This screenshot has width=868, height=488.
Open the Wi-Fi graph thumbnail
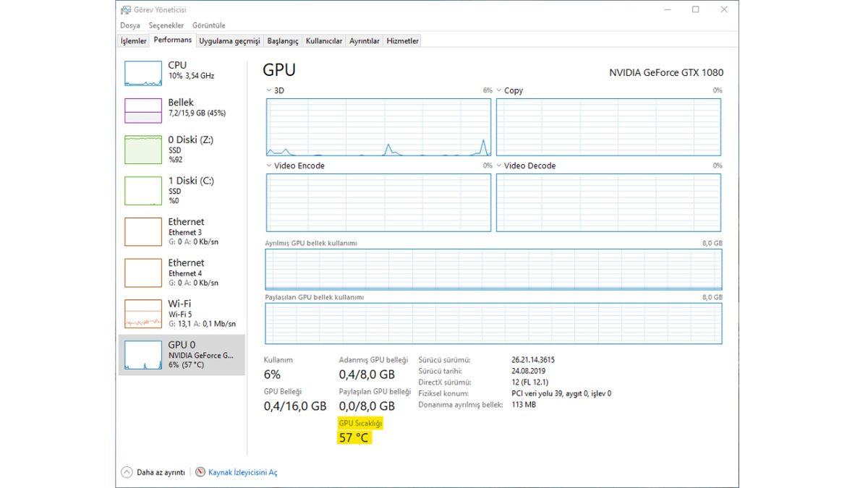tap(143, 314)
